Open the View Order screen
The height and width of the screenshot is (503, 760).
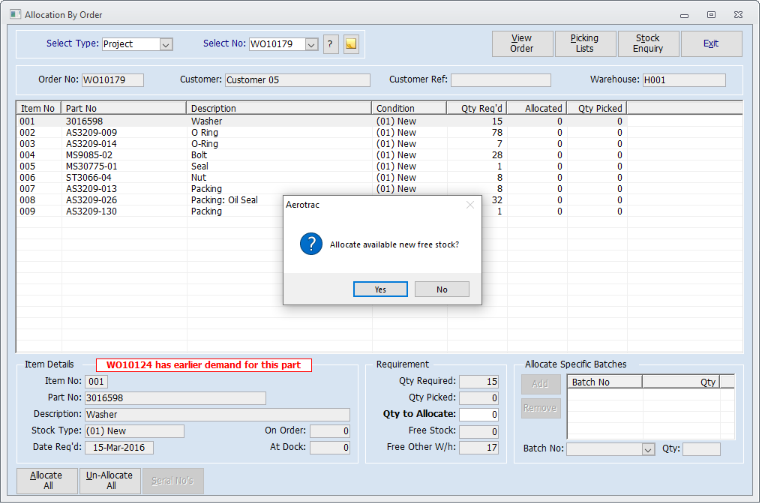[521, 44]
